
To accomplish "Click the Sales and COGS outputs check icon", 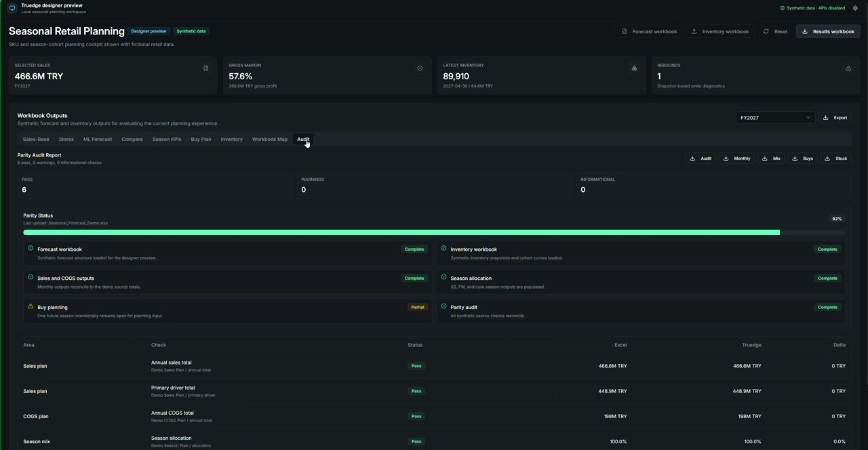I will pyautogui.click(x=31, y=277).
